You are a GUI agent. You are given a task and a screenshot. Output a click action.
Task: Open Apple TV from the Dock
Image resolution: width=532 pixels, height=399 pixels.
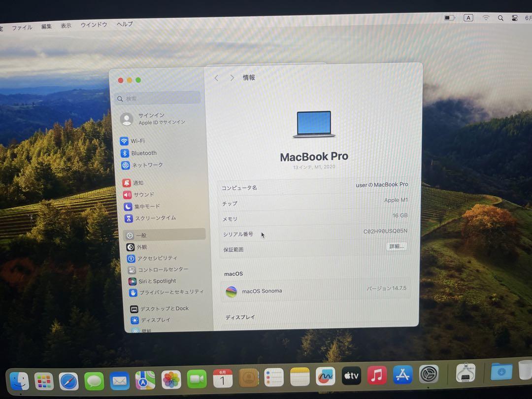[x=351, y=375]
